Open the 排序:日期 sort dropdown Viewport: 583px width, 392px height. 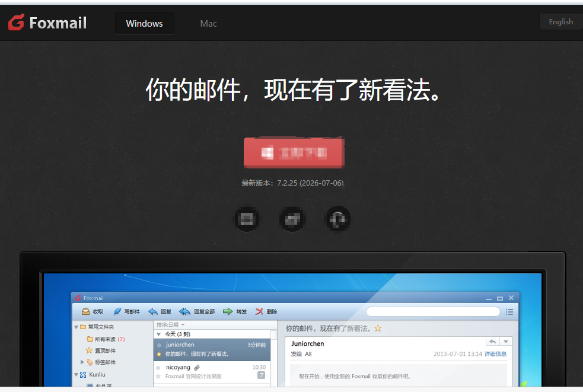coord(171,324)
